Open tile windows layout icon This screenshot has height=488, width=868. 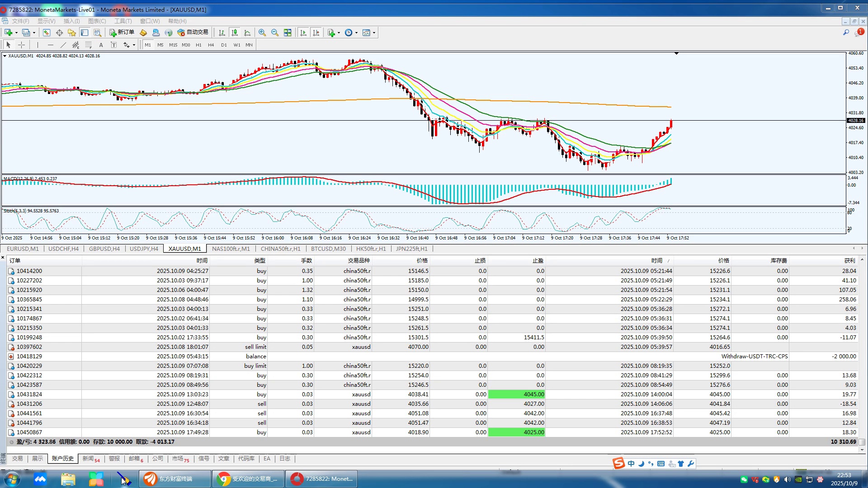pyautogui.click(x=288, y=33)
